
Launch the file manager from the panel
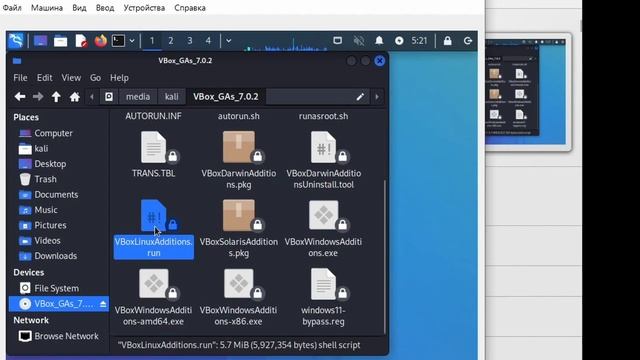click(60, 41)
